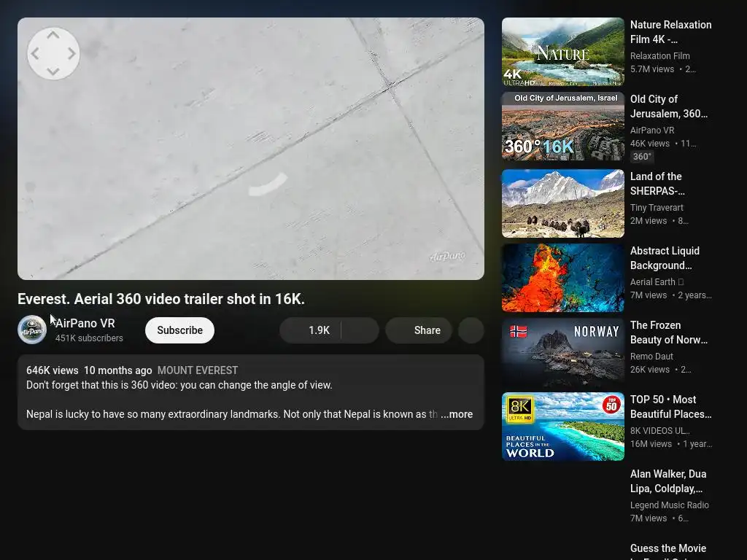The width and height of the screenshot is (747, 560).
Task: Click Relaxation Film channel name
Action: (x=659, y=55)
